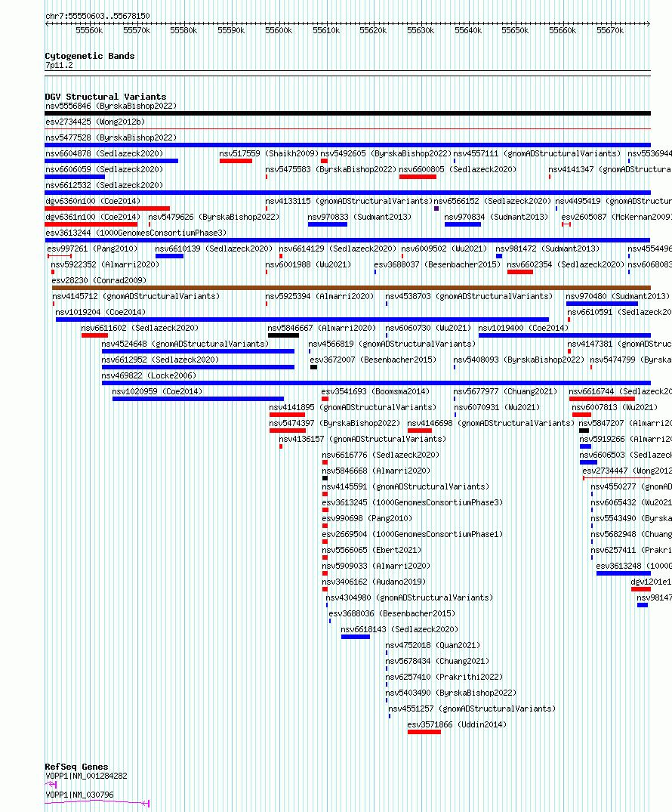Viewport: 672px width, 812px height.
Task: Select the nsv5846668 (Almarri2020) label
Action: point(376,471)
